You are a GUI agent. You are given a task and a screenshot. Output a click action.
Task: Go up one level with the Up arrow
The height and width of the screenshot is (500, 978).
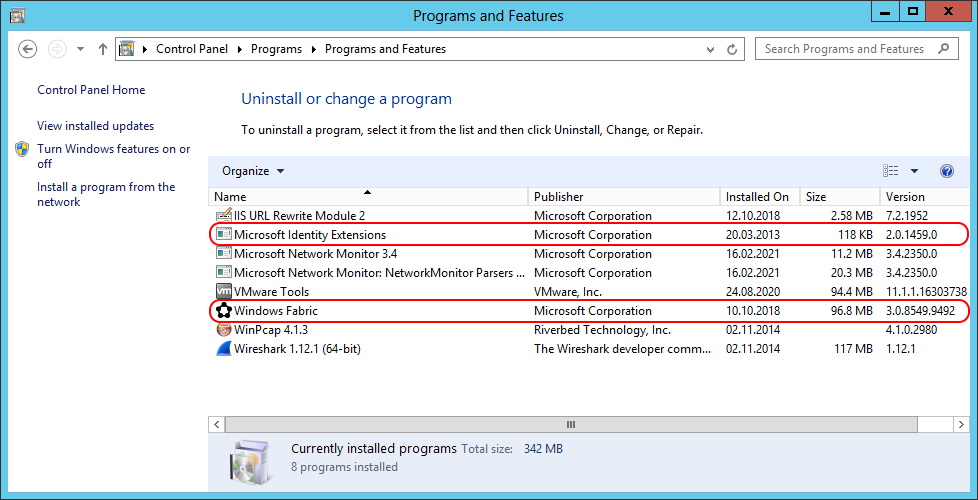tap(103, 49)
